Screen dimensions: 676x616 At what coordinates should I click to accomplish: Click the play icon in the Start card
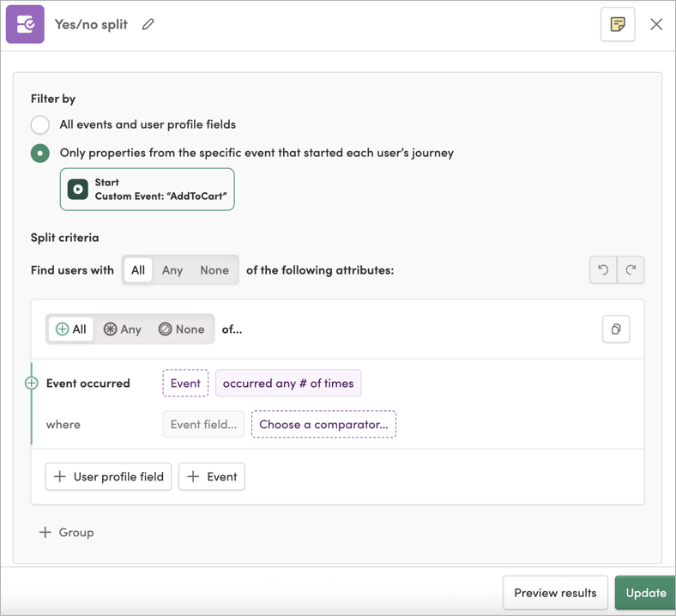78,190
